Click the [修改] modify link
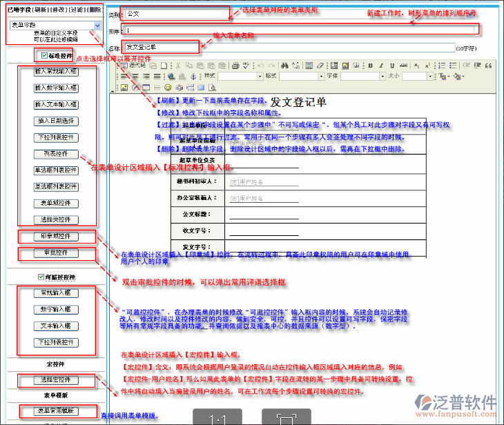Image resolution: width=504 pixels, height=425 pixels. tap(59, 10)
